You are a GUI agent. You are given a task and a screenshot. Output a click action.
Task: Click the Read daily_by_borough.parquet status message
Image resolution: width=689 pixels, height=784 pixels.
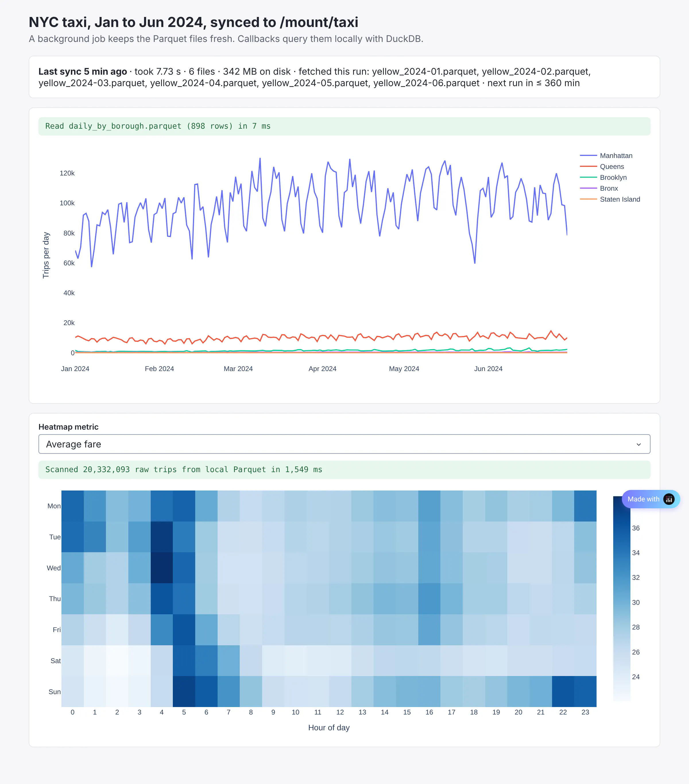tap(344, 126)
